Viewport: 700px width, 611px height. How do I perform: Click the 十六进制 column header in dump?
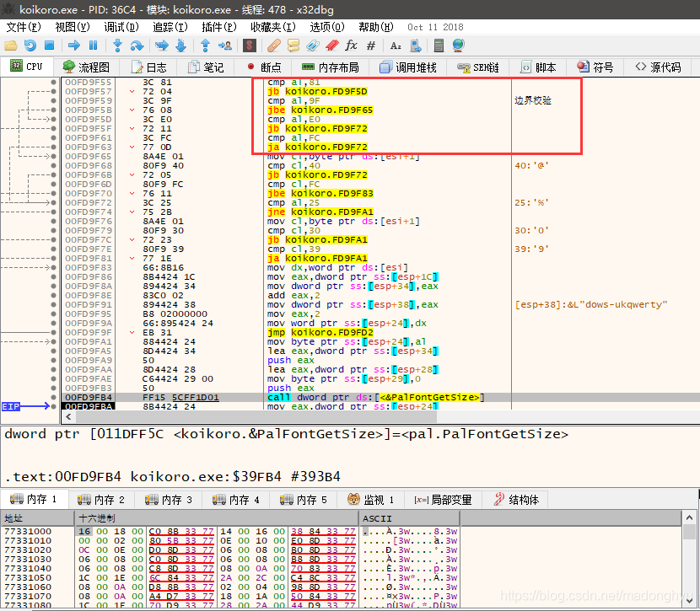point(216,518)
